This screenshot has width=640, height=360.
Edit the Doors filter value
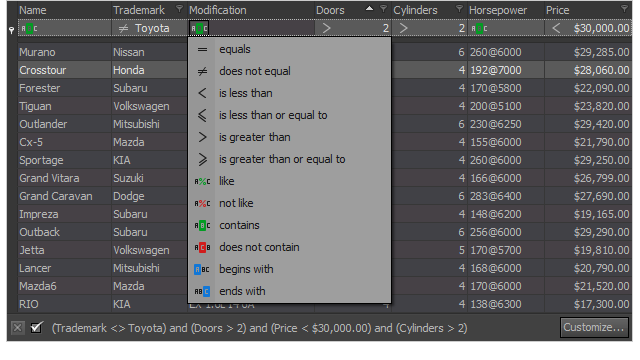coord(386,29)
